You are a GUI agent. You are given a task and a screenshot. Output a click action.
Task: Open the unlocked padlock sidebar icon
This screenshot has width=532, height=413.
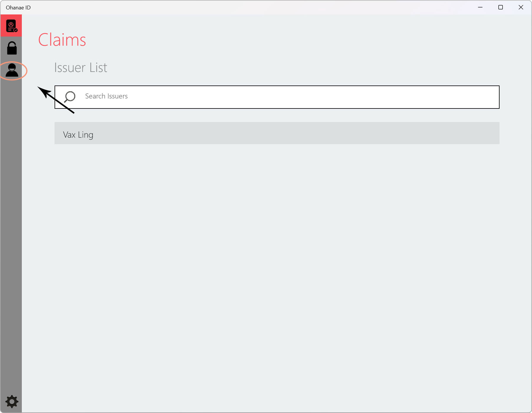point(12,48)
